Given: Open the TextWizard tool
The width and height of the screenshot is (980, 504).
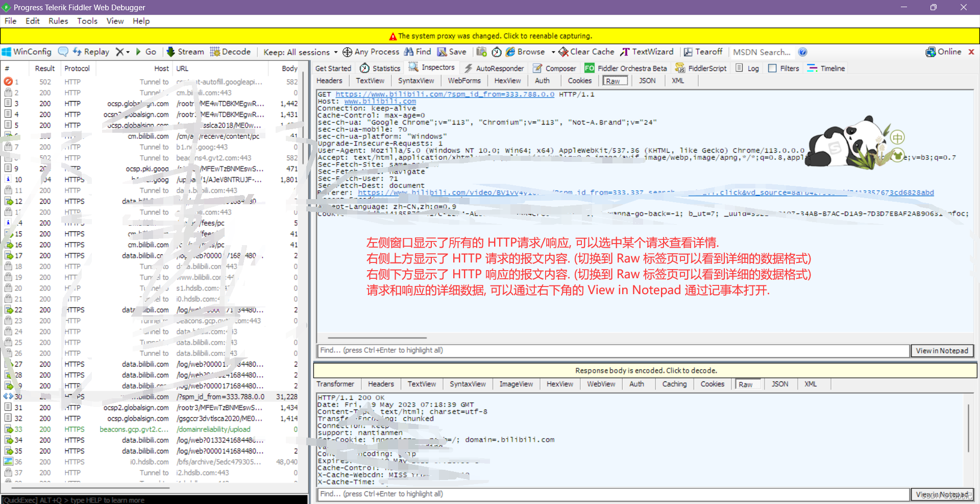Looking at the screenshot, I should (647, 52).
